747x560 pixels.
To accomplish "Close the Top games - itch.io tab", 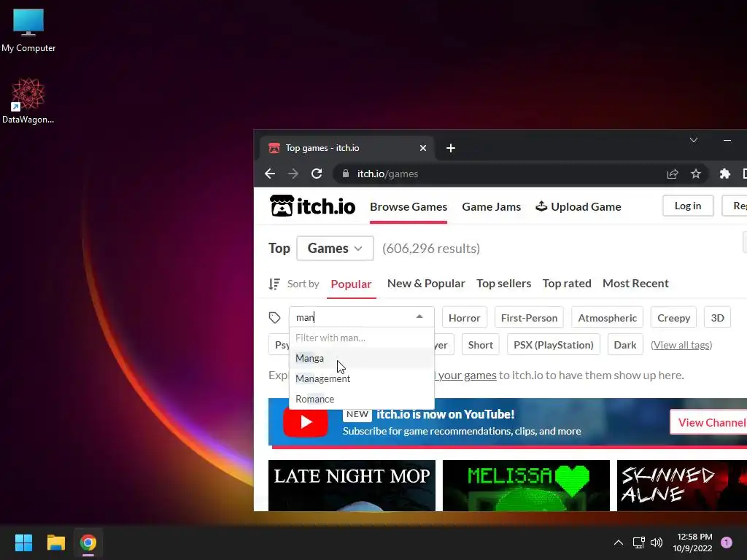I will (422, 148).
